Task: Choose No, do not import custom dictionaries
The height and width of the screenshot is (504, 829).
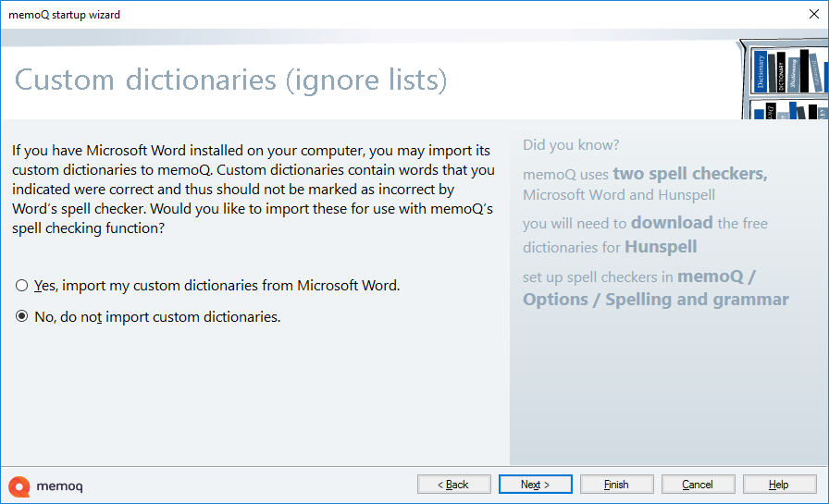Action: tap(22, 316)
